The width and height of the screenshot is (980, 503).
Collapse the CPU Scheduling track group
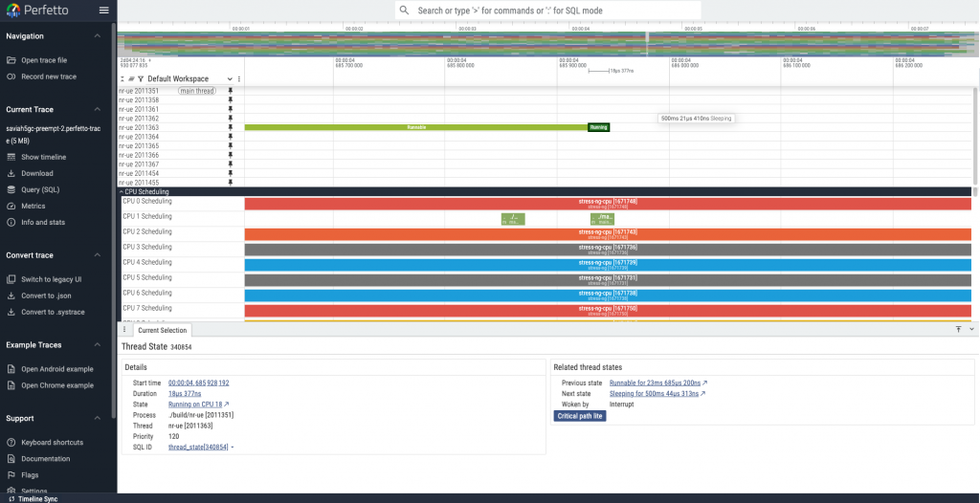tap(122, 192)
